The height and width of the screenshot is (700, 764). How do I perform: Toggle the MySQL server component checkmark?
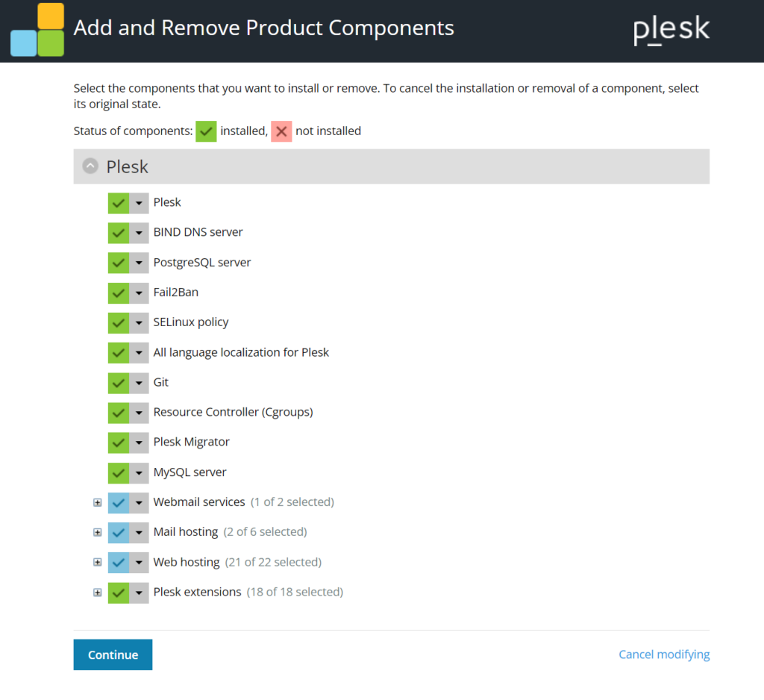119,472
